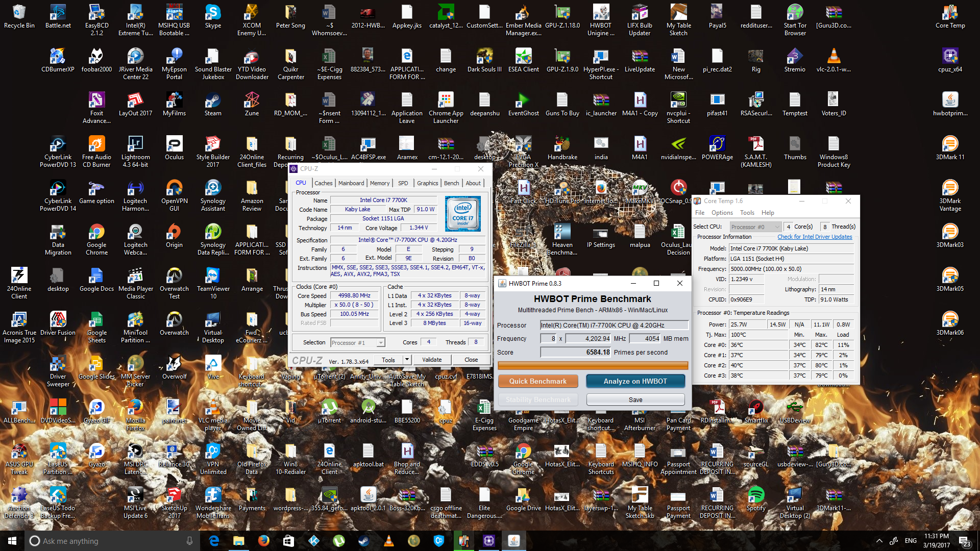980x551 pixels.
Task: Open the cpuz_x64 desktop icon
Action: 950,60
